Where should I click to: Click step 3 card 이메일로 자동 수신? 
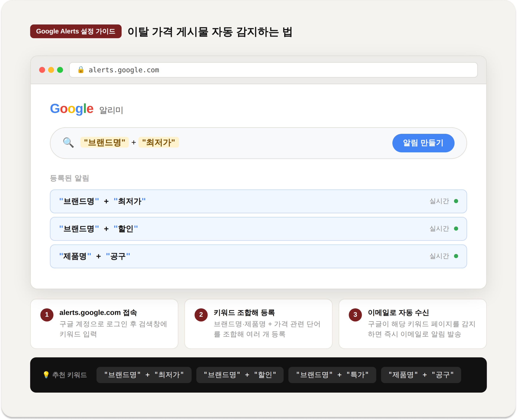pyautogui.click(x=413, y=324)
